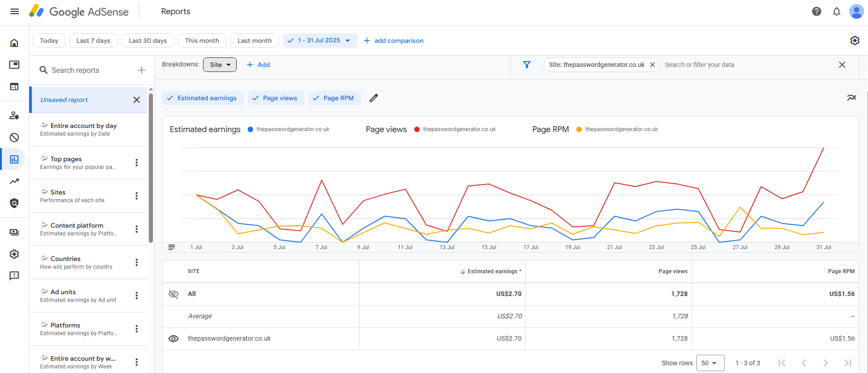Open the Ads sidebar icon
868x373 pixels.
click(14, 65)
